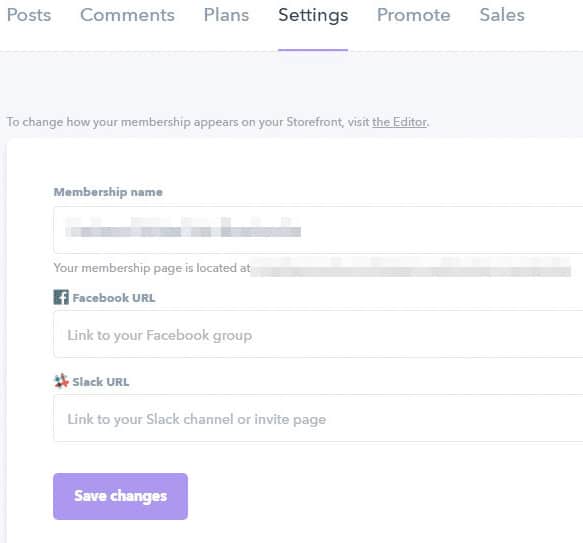Screen dimensions: 583x543
Task: Click the blurred membership page URL
Action: pyautogui.click(x=411, y=269)
